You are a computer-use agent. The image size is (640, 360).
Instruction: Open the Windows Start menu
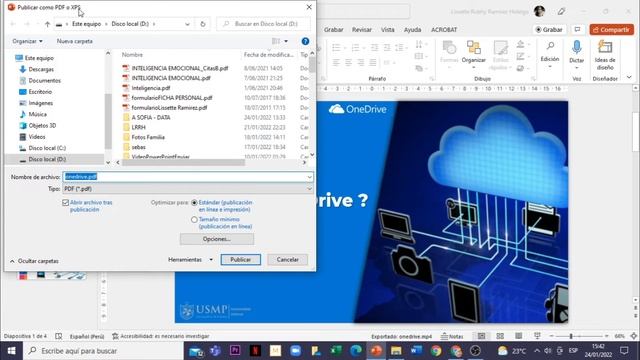tap(11, 351)
